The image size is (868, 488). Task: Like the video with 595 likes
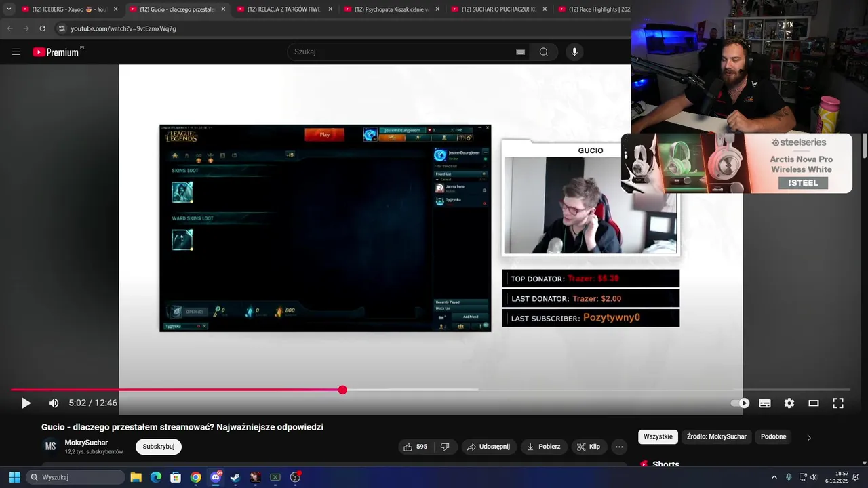tap(415, 447)
